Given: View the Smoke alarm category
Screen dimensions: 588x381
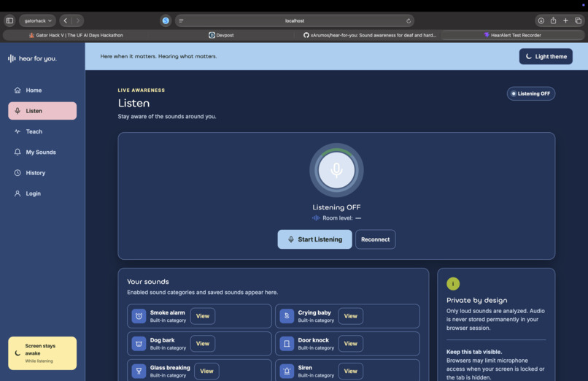Looking at the screenshot, I should 203,316.
